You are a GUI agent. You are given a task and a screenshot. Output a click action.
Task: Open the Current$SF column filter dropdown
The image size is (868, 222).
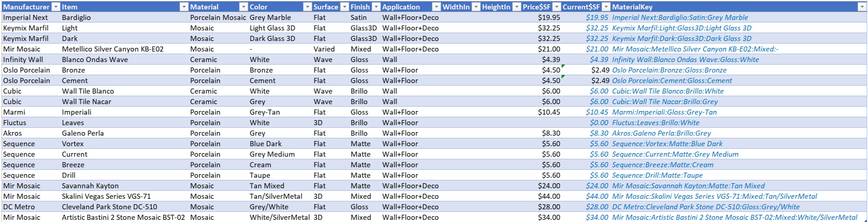606,7
